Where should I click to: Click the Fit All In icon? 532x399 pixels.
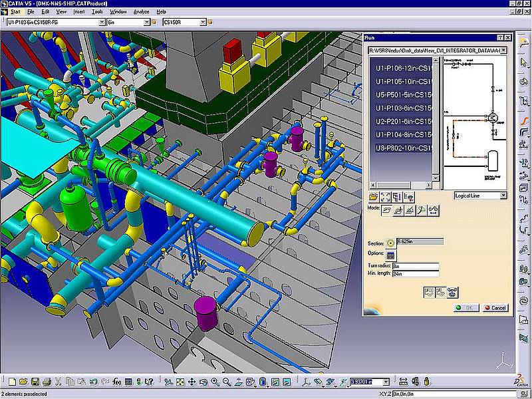pos(180,382)
